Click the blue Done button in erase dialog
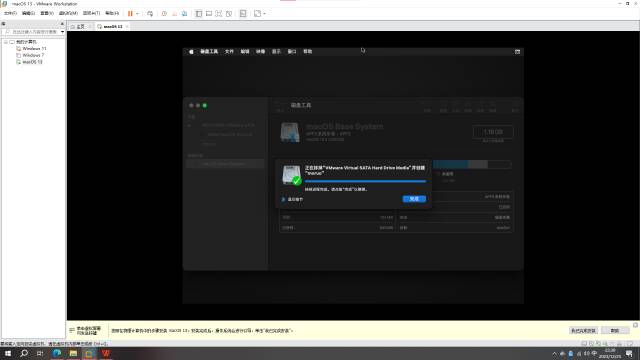This screenshot has height=360, width=640. pos(414,199)
